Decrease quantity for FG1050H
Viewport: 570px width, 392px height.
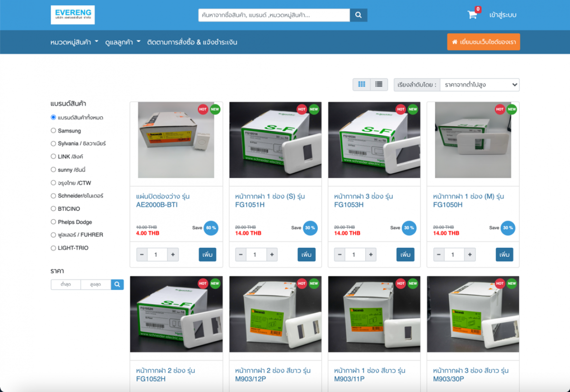[x=439, y=254]
